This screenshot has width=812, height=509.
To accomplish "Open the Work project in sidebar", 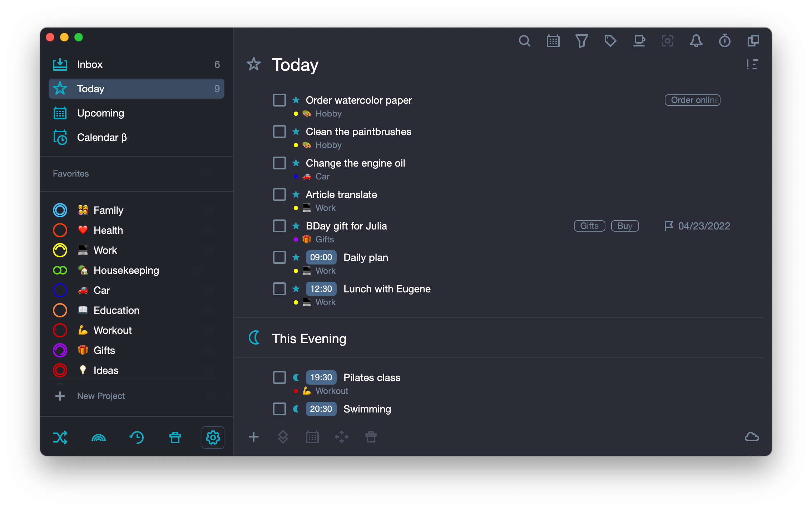I will [x=137, y=250].
